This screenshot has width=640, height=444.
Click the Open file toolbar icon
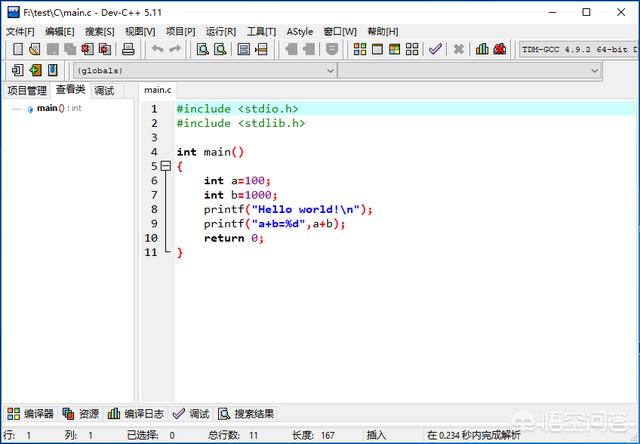point(35,49)
